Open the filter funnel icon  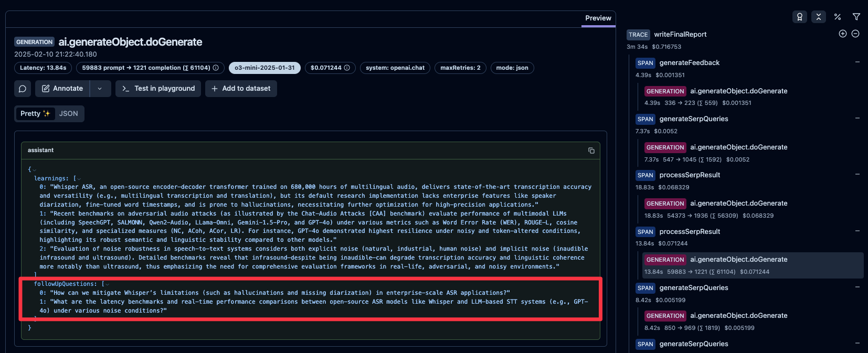coord(856,17)
